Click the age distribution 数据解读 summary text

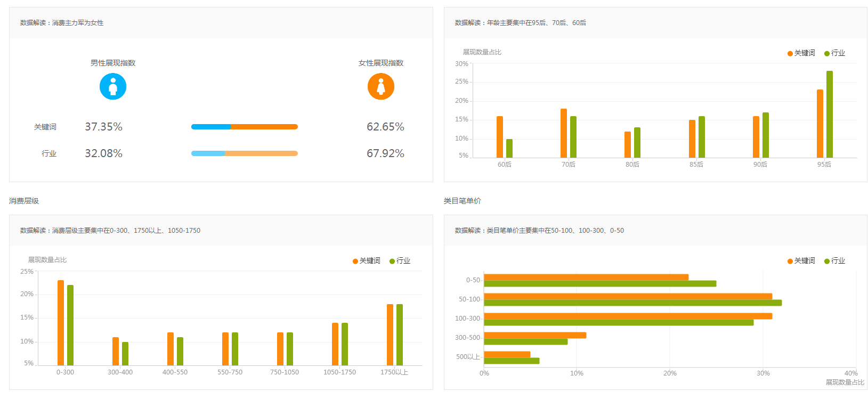[x=521, y=23]
